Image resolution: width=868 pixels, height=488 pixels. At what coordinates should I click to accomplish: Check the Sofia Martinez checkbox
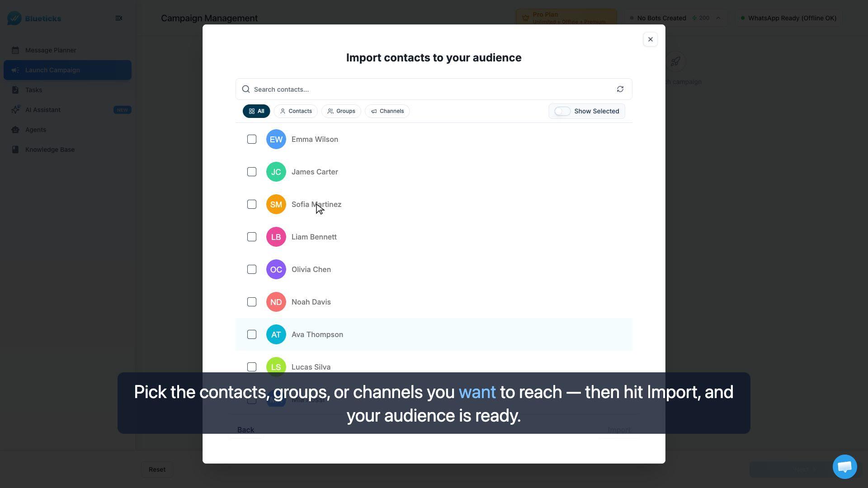coord(252,204)
